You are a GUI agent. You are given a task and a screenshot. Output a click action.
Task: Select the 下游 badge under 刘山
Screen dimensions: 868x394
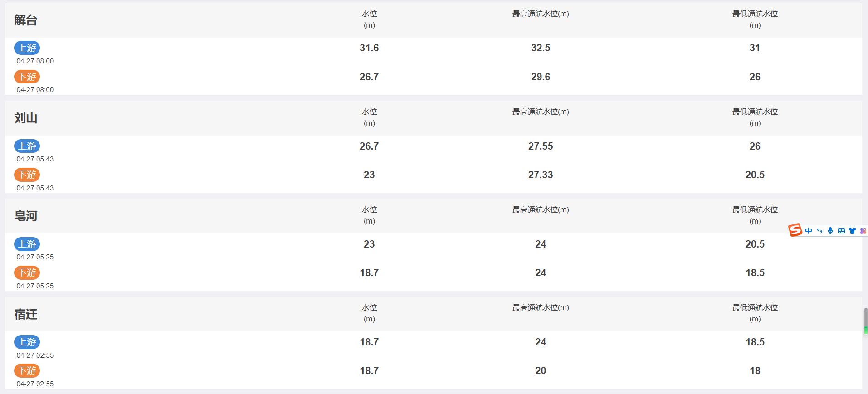[27, 175]
